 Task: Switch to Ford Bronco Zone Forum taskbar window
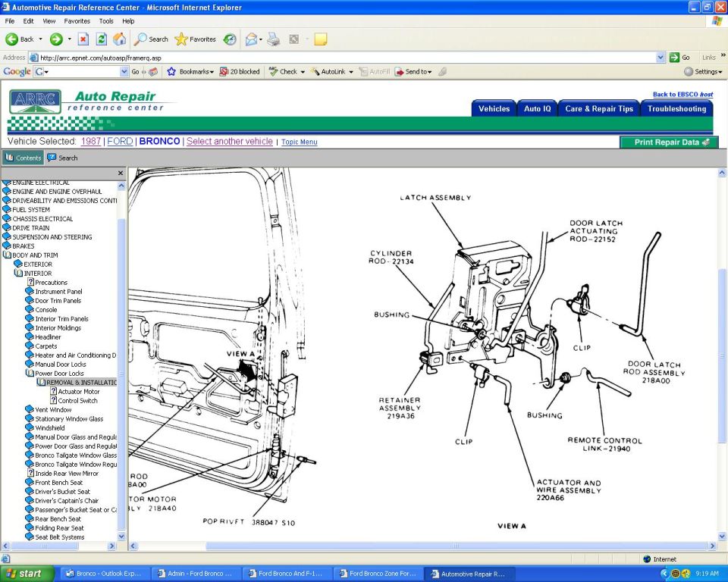pyautogui.click(x=380, y=574)
